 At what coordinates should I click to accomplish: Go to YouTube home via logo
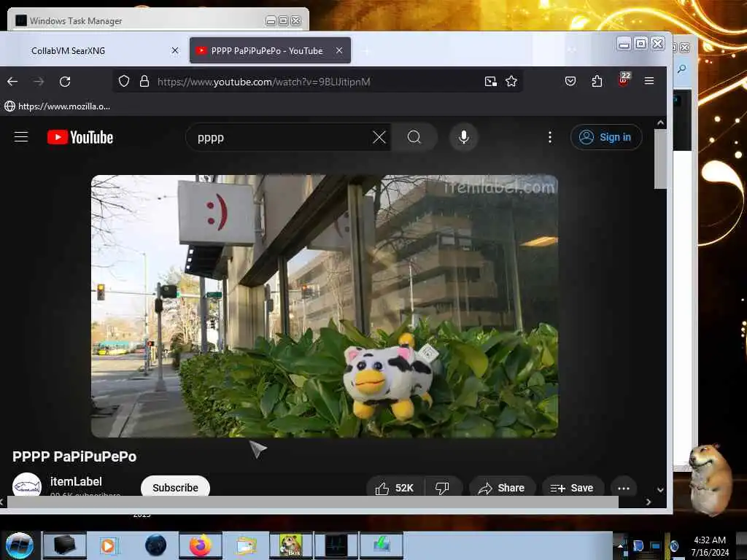click(x=80, y=138)
